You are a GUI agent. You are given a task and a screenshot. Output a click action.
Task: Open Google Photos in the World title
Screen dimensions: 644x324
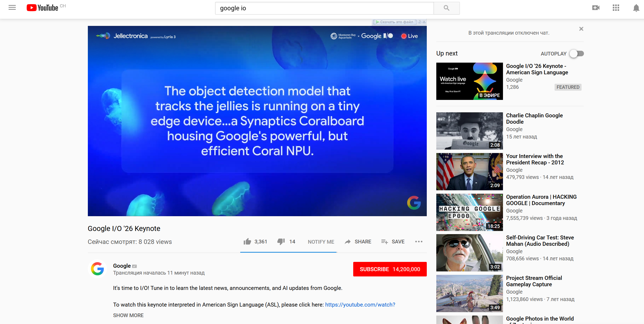coord(540,320)
